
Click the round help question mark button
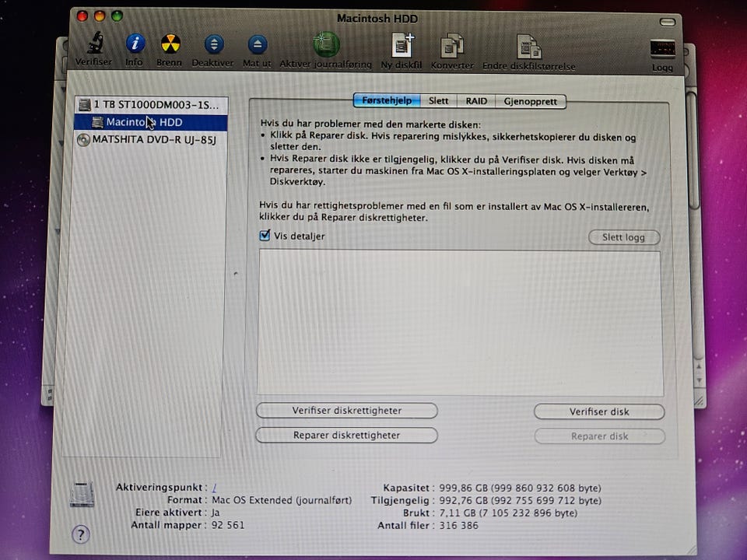80,534
